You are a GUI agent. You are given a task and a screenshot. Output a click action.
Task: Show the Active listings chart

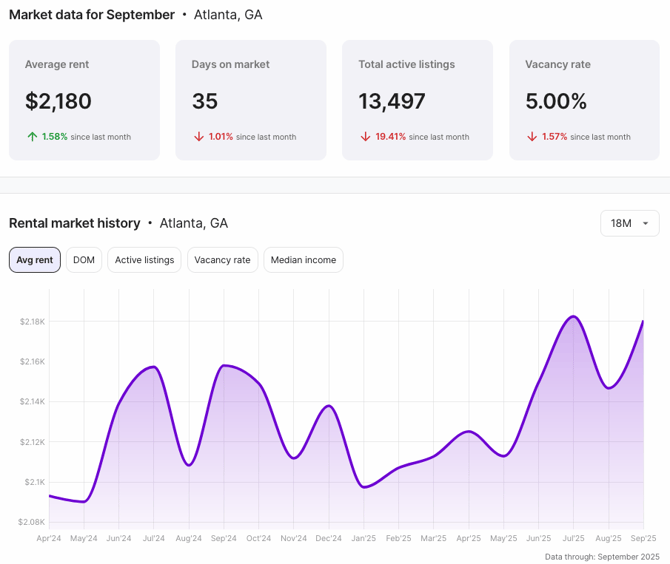144,260
